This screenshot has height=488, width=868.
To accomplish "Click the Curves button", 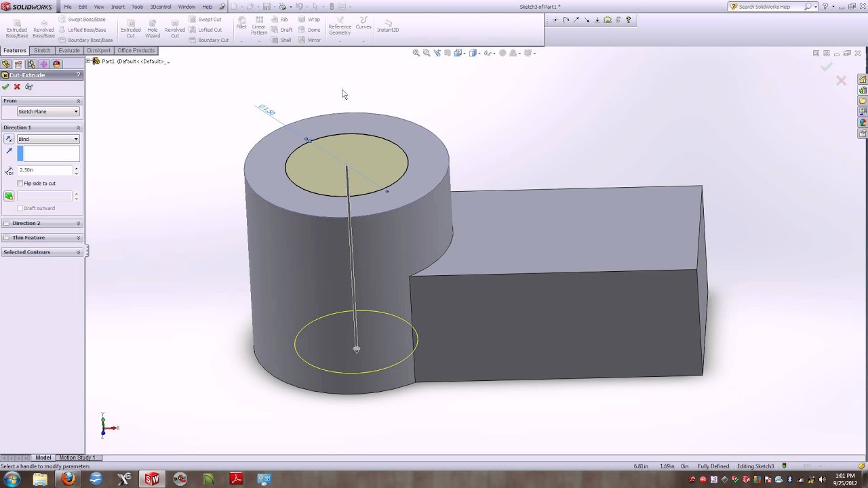I will tap(363, 23).
